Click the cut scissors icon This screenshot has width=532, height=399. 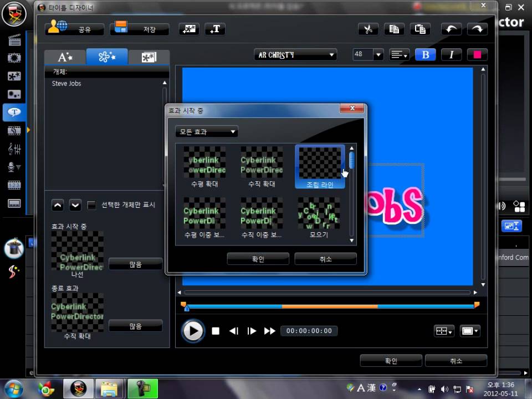[367, 29]
